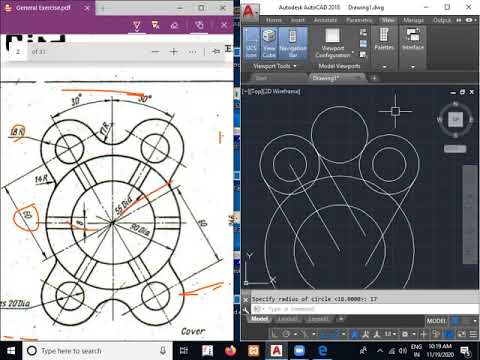Screen dimensions: 480x360
Task: Select the eraser tool in PDF notes toolbar
Action: 174,25
